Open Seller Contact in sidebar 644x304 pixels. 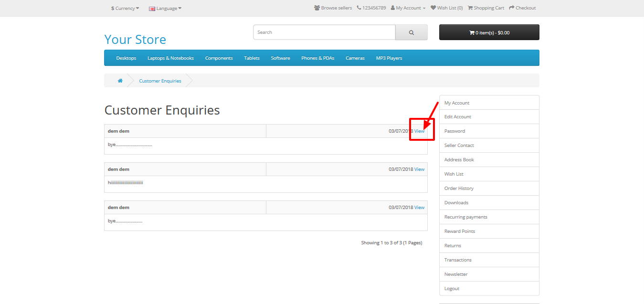coord(489,146)
